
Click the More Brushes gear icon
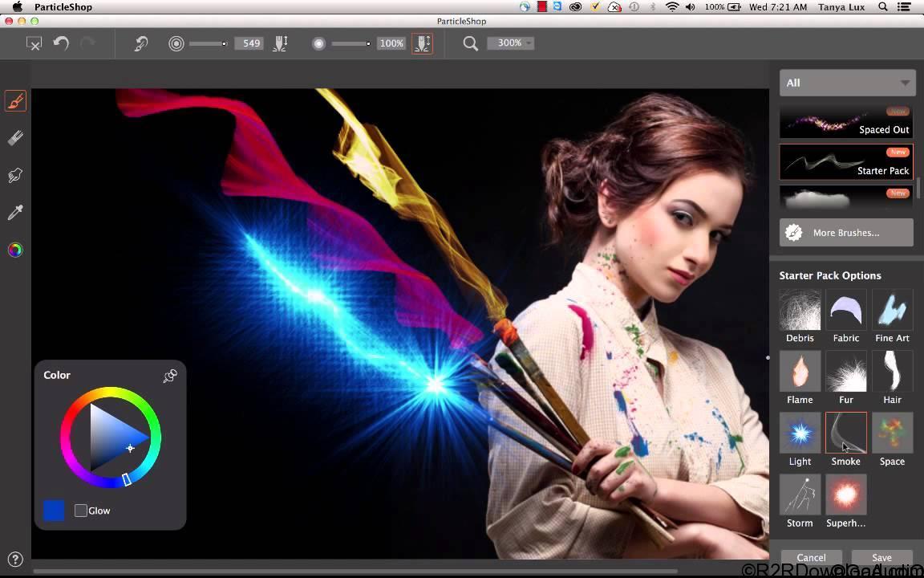pos(794,233)
